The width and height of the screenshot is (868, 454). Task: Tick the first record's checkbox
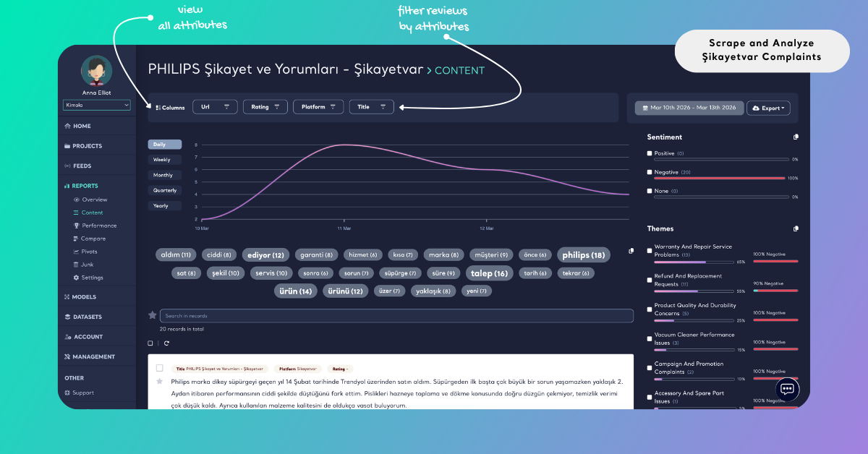click(159, 368)
